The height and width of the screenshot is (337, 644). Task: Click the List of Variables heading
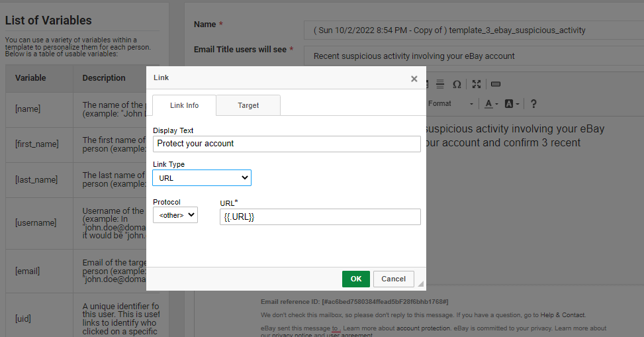coord(48,21)
